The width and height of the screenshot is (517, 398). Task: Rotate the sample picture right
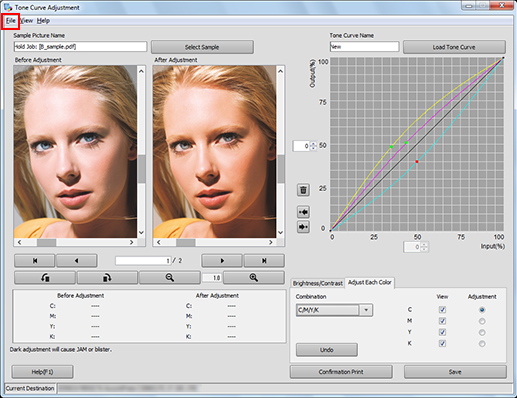(x=107, y=278)
